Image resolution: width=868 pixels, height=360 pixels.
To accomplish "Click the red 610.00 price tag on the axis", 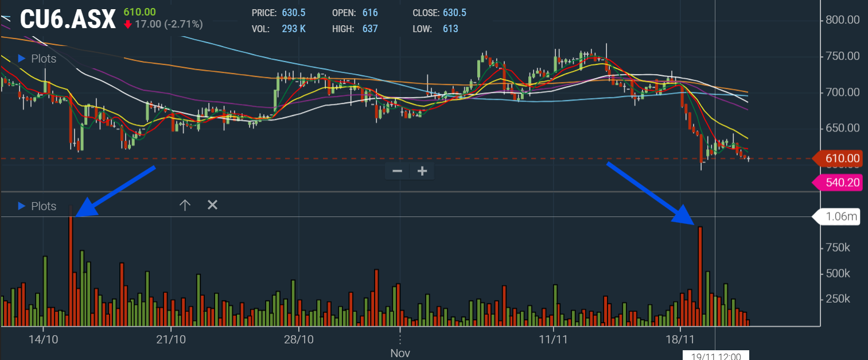I will [838, 158].
